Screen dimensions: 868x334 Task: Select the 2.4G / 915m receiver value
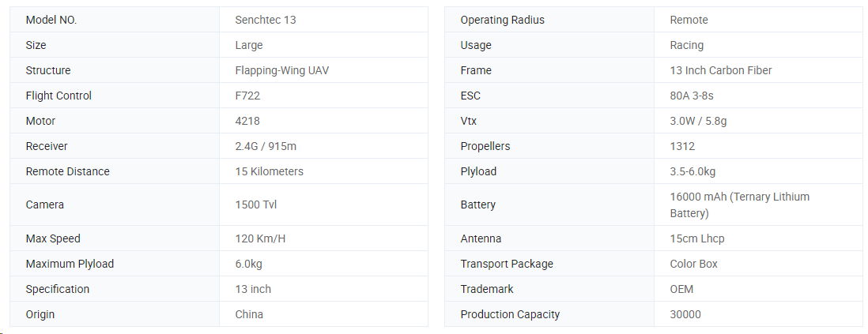tap(266, 147)
